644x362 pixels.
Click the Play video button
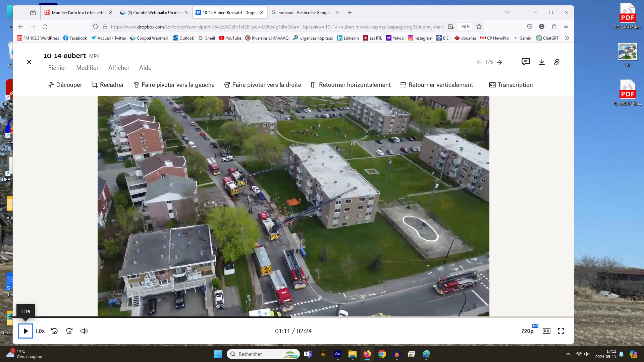25,331
